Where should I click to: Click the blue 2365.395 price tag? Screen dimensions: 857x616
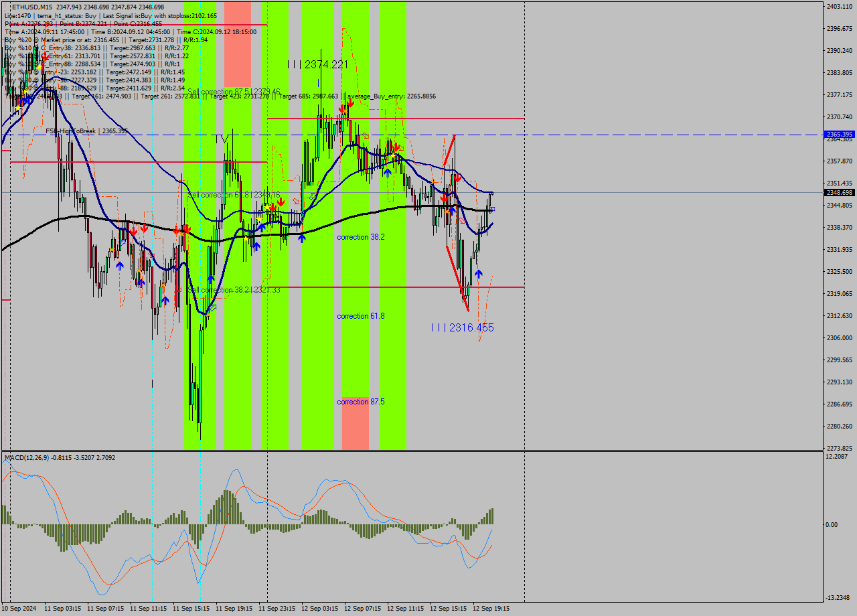[840, 135]
